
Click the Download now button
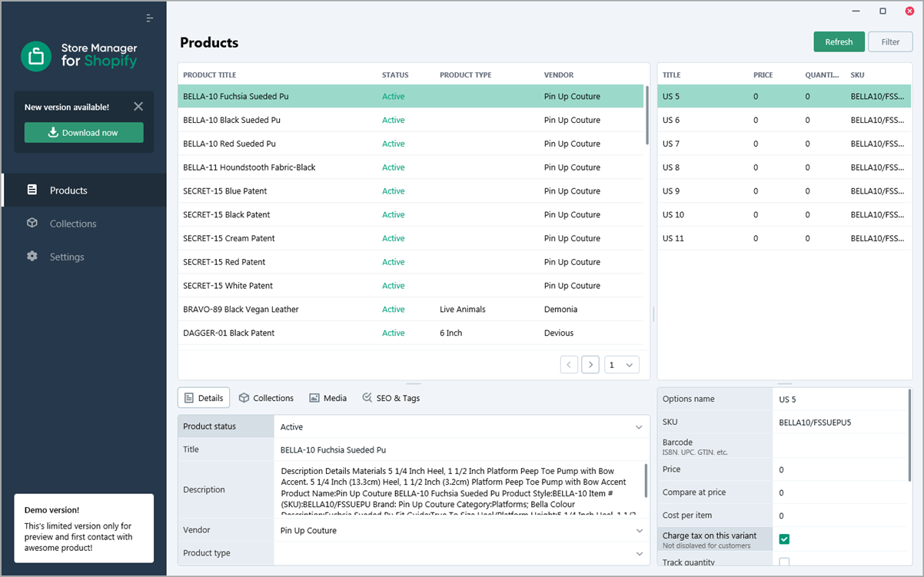84,132
